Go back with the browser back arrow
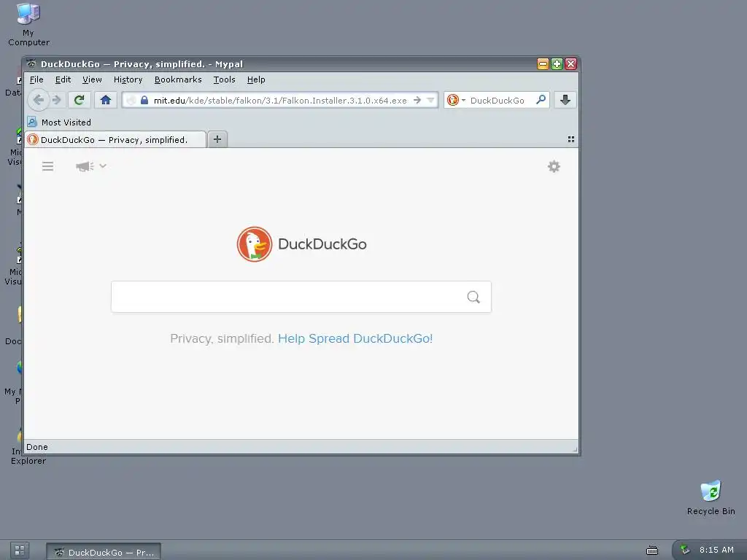 click(39, 100)
